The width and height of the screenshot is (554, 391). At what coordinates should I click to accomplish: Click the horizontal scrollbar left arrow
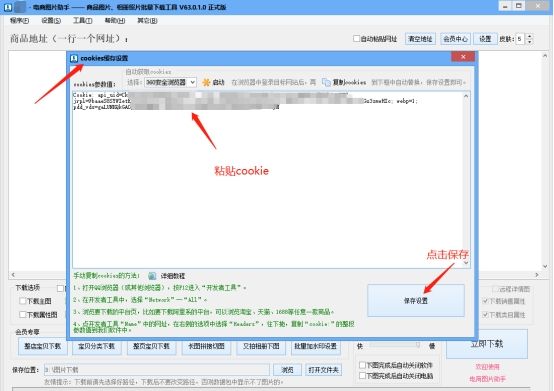tap(13, 275)
